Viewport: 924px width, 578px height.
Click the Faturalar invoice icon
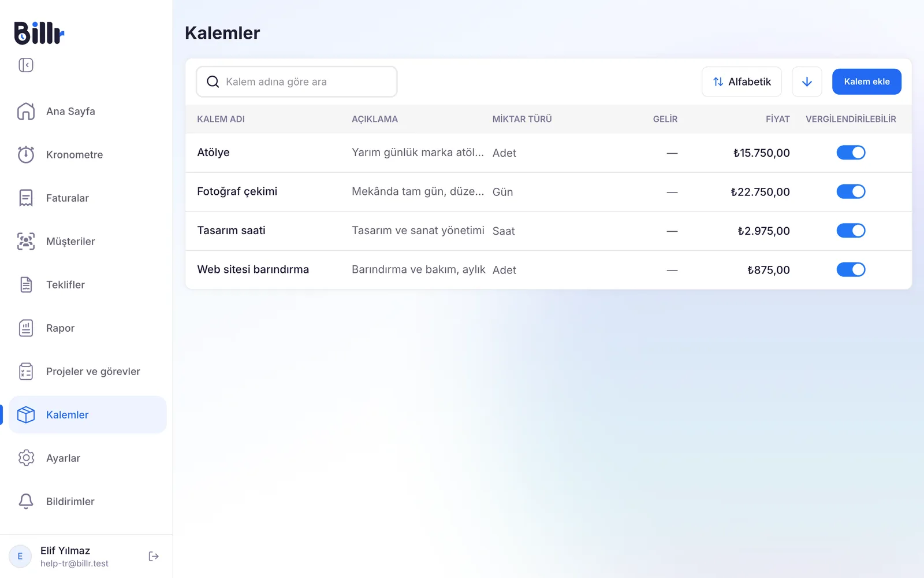click(x=26, y=198)
